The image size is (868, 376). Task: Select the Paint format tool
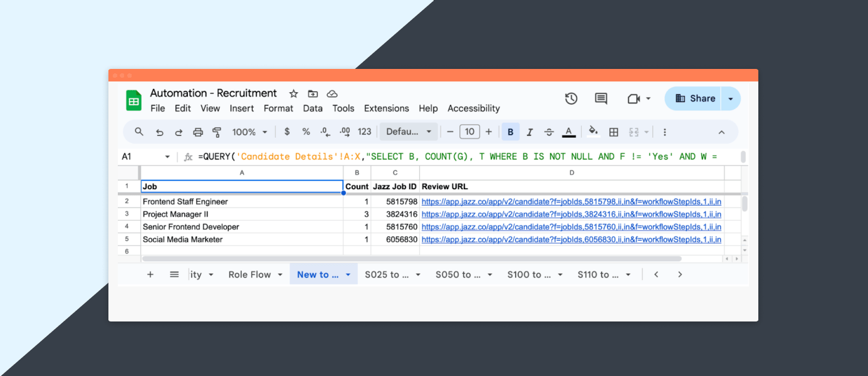pyautogui.click(x=216, y=132)
